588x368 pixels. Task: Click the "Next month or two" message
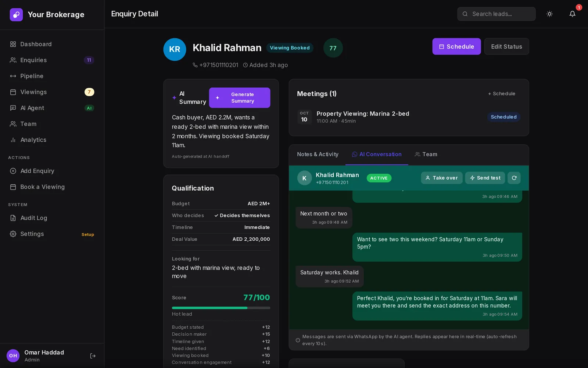click(x=324, y=217)
